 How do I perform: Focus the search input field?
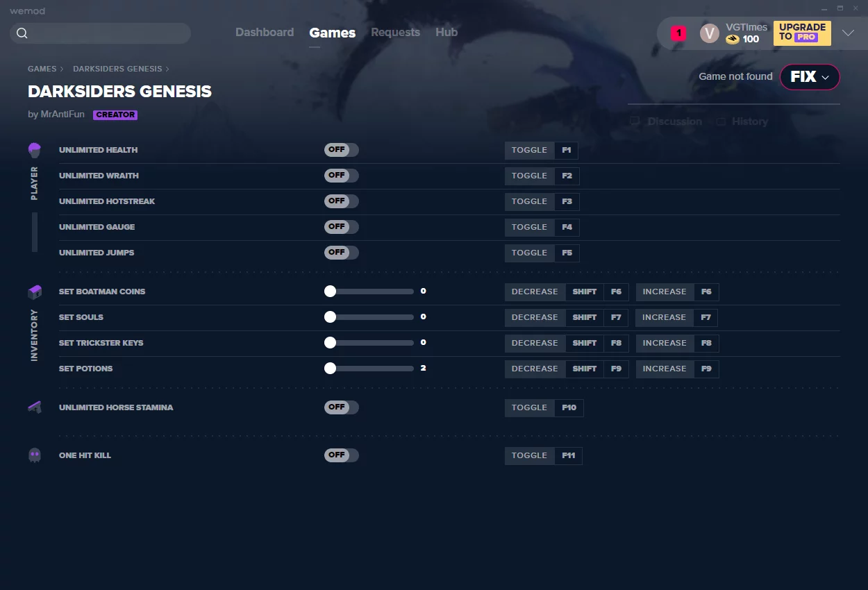101,33
